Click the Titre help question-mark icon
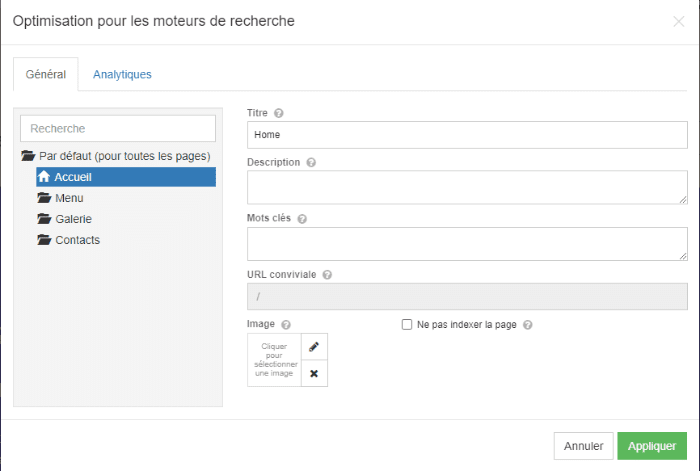700x471 pixels. tap(279, 113)
